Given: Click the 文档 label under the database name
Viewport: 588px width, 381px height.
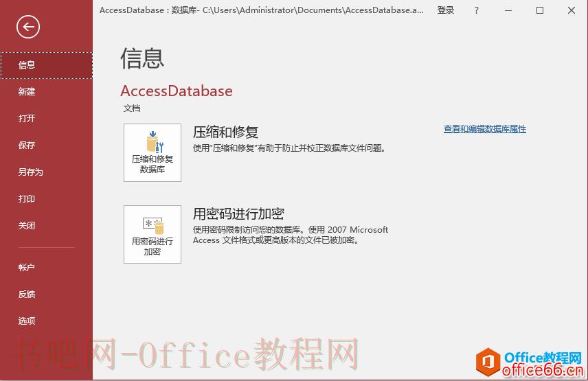Looking at the screenshot, I should click(x=132, y=108).
